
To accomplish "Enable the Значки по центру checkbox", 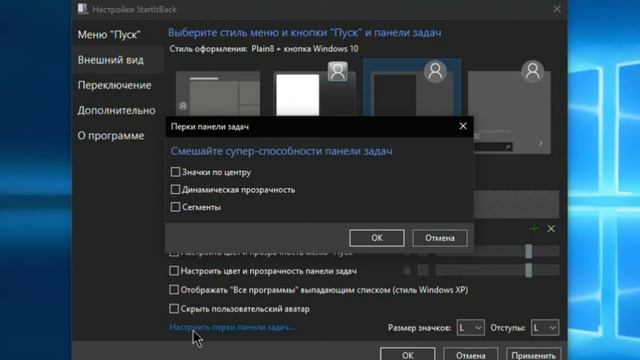I will coord(175,172).
